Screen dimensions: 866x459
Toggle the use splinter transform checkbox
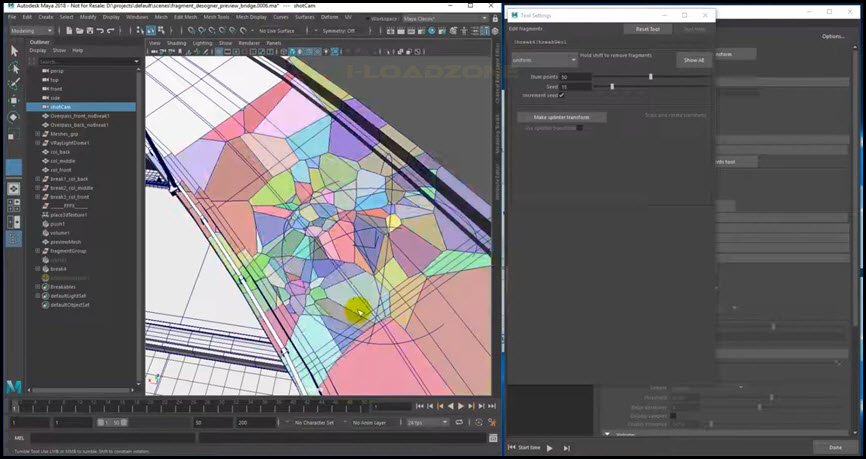point(579,128)
